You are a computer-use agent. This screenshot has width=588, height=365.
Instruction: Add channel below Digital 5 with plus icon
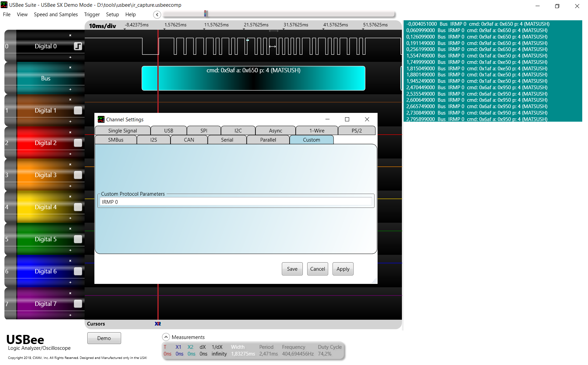pyautogui.click(x=70, y=250)
